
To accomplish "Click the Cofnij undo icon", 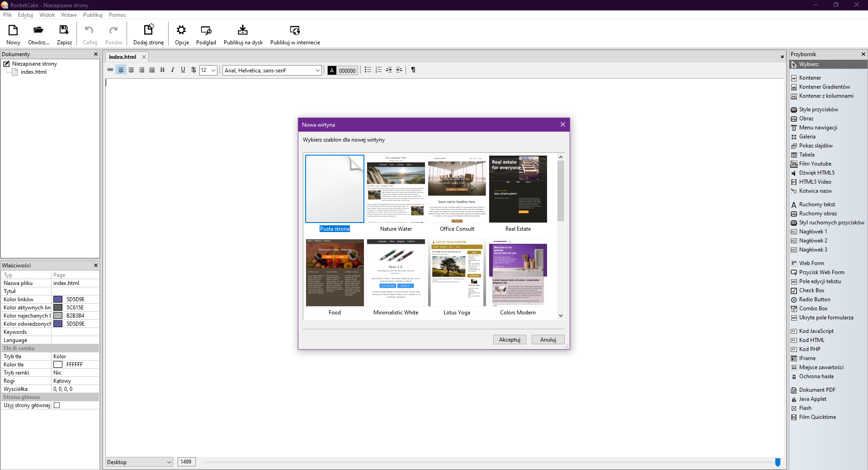I will point(90,30).
